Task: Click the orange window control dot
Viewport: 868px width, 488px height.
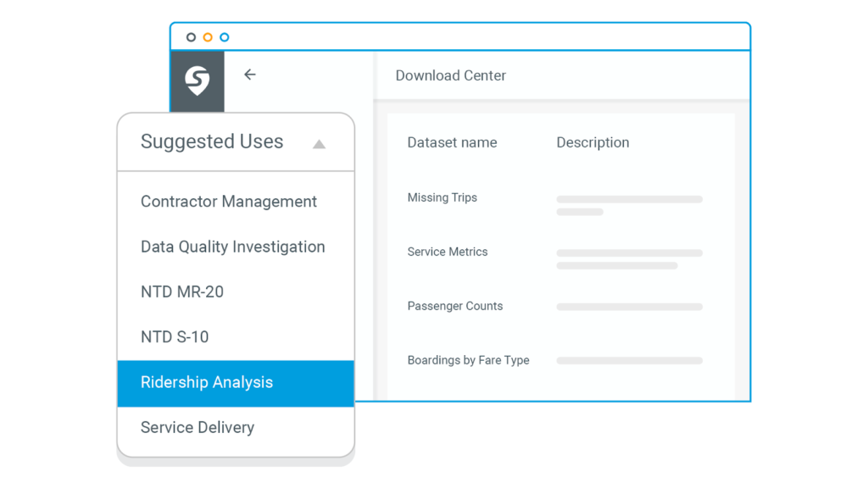Action: (208, 37)
